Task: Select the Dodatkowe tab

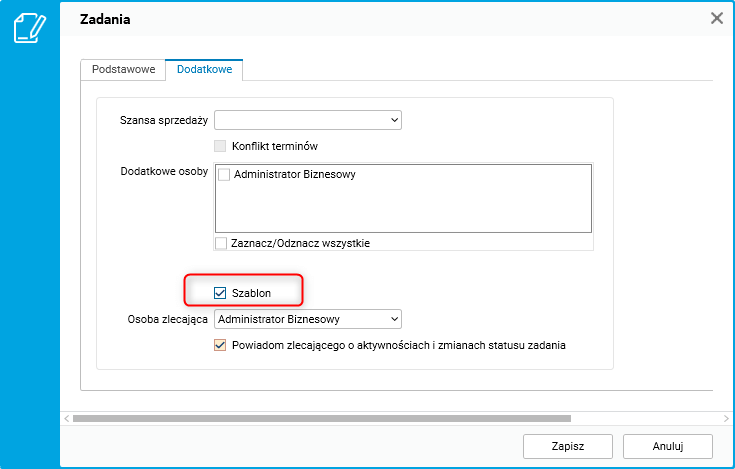Action: pos(205,70)
